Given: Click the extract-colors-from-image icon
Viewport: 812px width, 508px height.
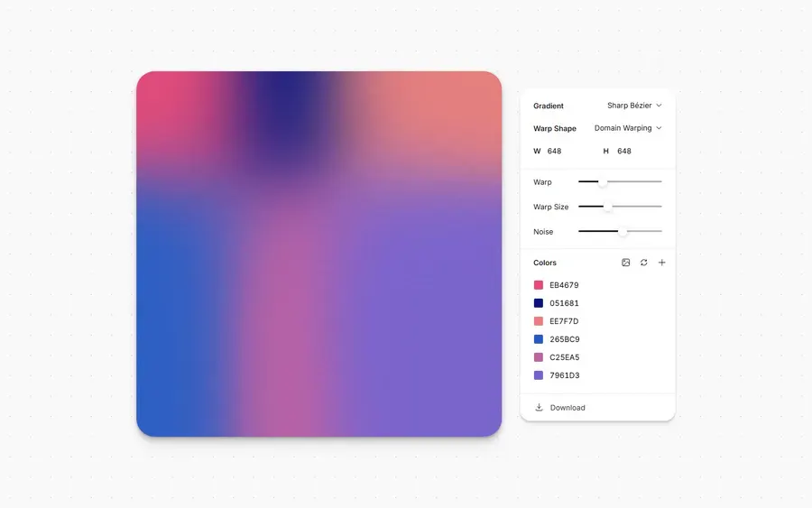Looking at the screenshot, I should (x=625, y=263).
